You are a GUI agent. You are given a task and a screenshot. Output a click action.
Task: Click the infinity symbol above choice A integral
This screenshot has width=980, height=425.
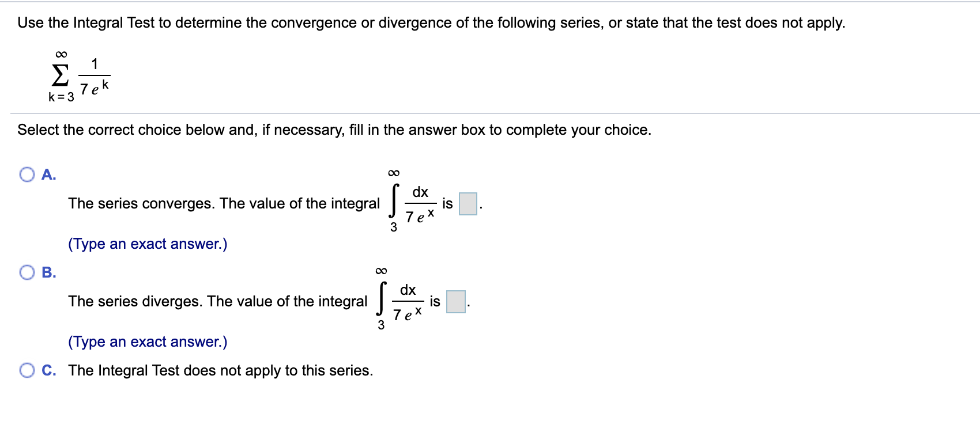point(394,173)
